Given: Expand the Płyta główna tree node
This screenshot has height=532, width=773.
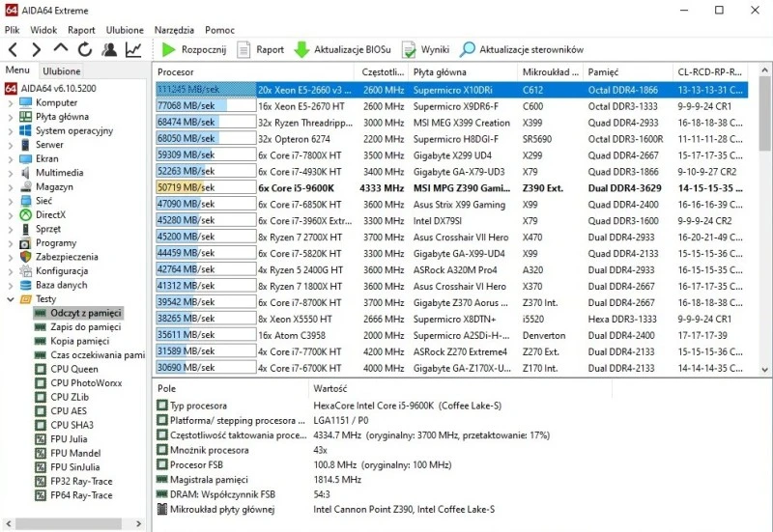Looking at the screenshot, I should coord(11,117).
